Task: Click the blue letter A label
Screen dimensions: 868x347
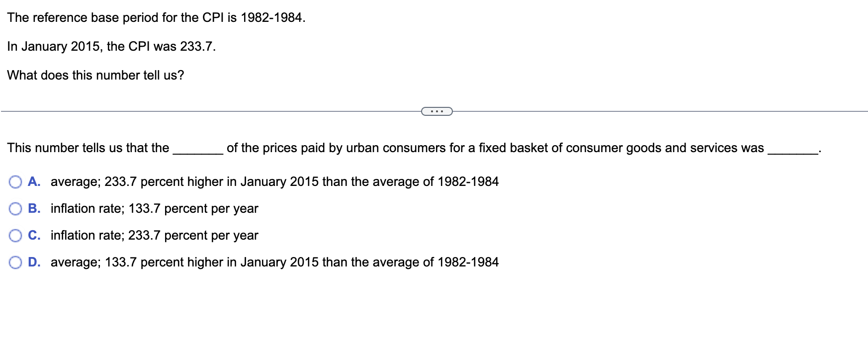Action: (34, 182)
